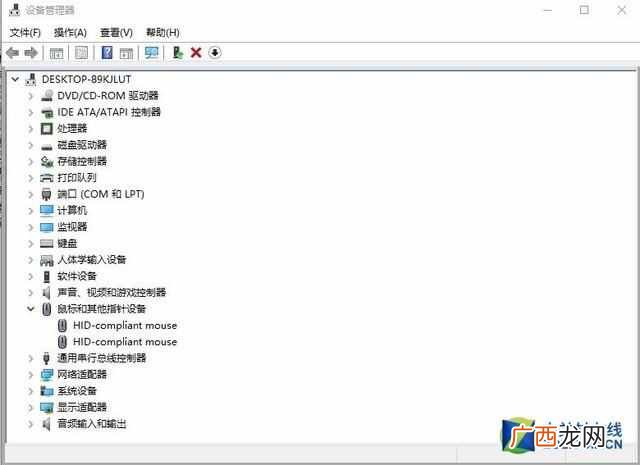
Task: Select the 系统设备 label
Action: coord(77,391)
